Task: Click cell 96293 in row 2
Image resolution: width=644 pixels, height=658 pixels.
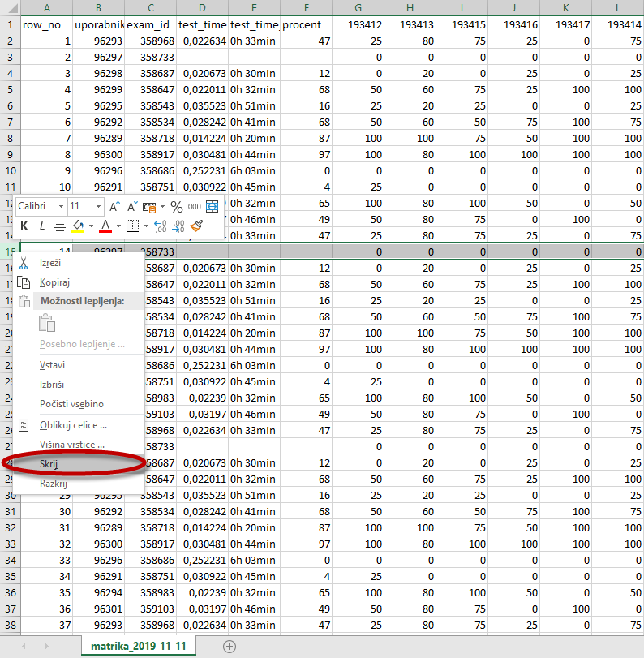Action: click(99, 41)
